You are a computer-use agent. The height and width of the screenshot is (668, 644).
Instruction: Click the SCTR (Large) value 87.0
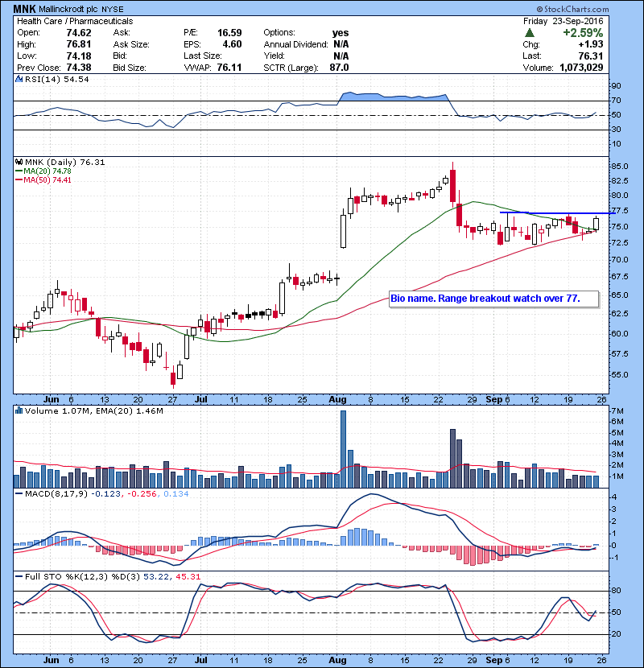tap(339, 68)
